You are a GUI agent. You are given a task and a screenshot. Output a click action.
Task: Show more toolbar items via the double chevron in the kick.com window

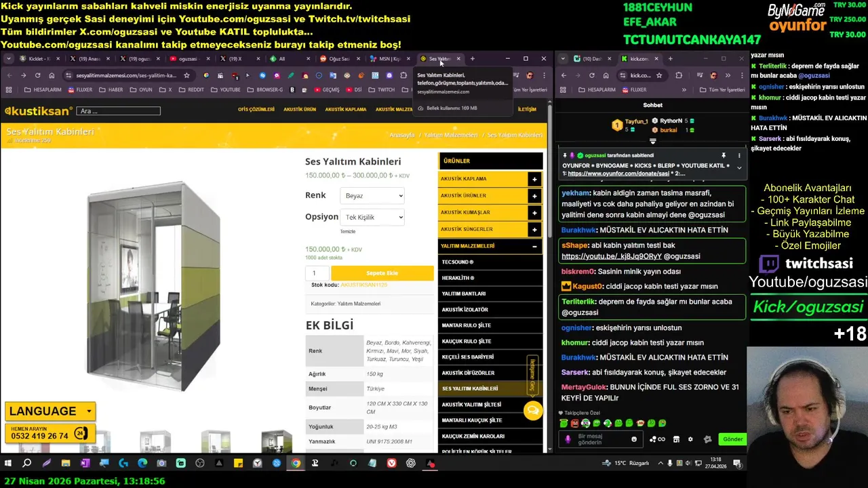(728, 75)
